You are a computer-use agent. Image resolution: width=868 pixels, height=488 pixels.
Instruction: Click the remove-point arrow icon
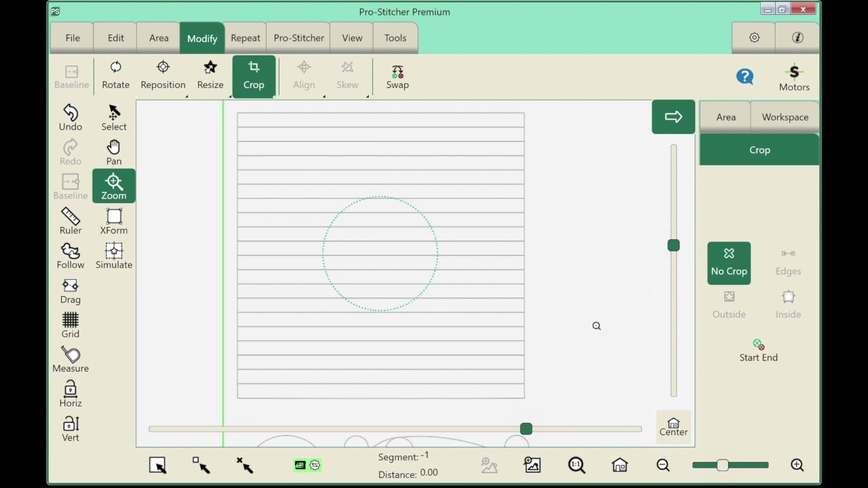point(244,464)
